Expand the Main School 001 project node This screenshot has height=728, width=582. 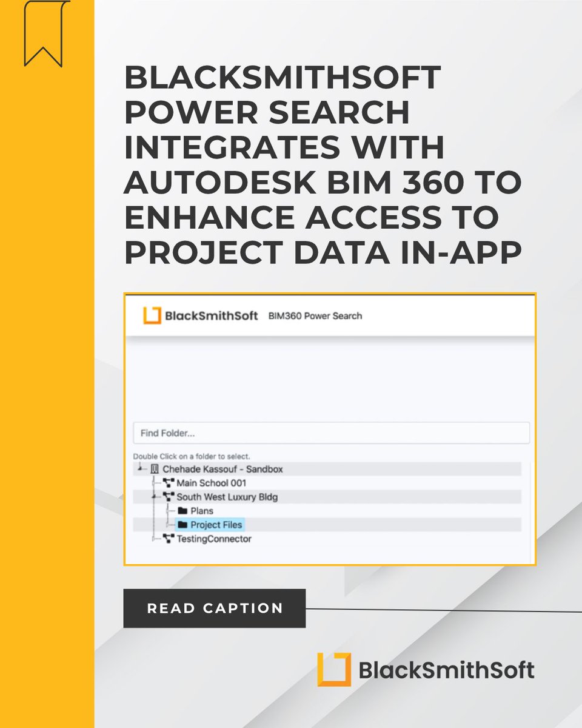pos(153,482)
